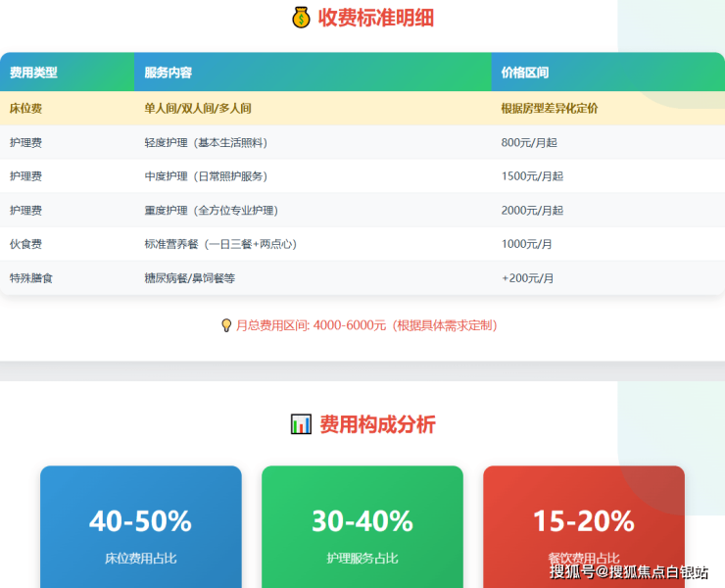Click the money bag icon beside 收费标准明细

click(301, 18)
